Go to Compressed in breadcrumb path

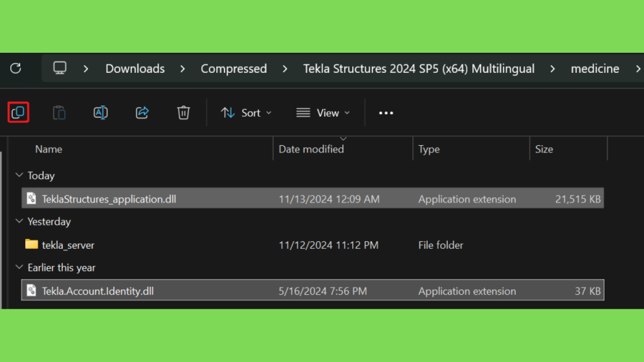click(x=234, y=69)
